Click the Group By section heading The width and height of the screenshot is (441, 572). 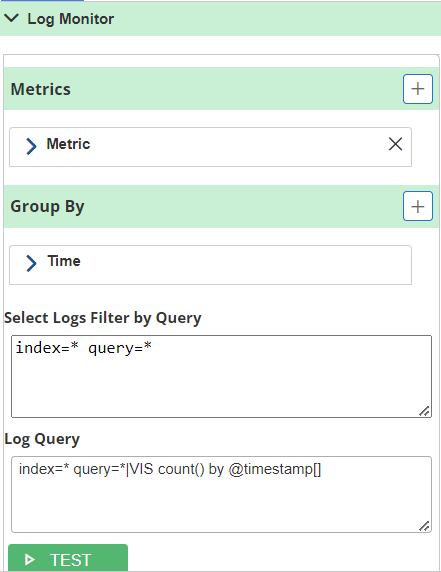47,207
